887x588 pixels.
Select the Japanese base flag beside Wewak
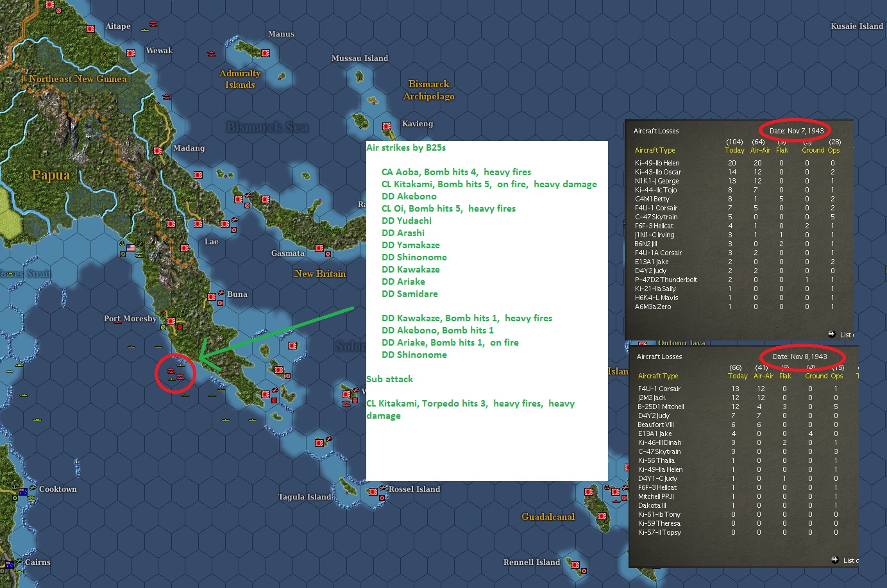131,53
